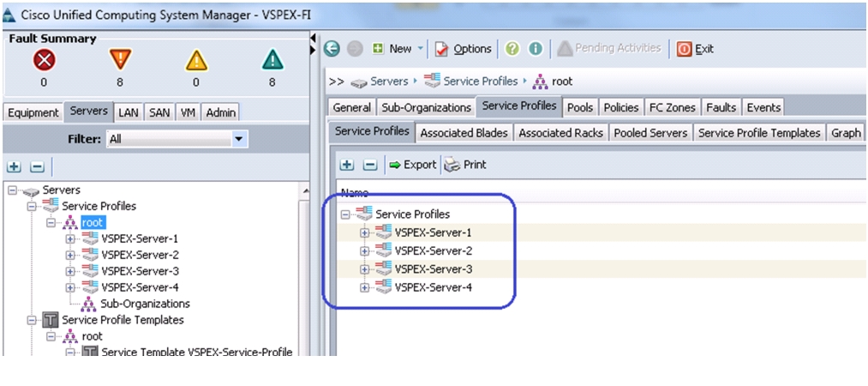This screenshot has height=386, width=868.
Task: Open the About info icon
Action: (x=536, y=49)
